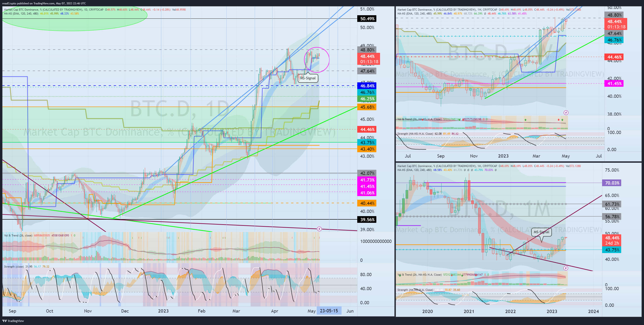The width and height of the screenshot is (644, 325).
Task: Click the 'Strength (close)' indicator legend
Action: point(26,267)
